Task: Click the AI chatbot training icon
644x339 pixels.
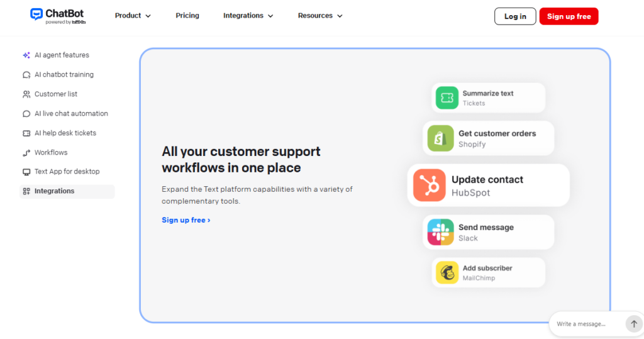Action: pyautogui.click(x=26, y=75)
